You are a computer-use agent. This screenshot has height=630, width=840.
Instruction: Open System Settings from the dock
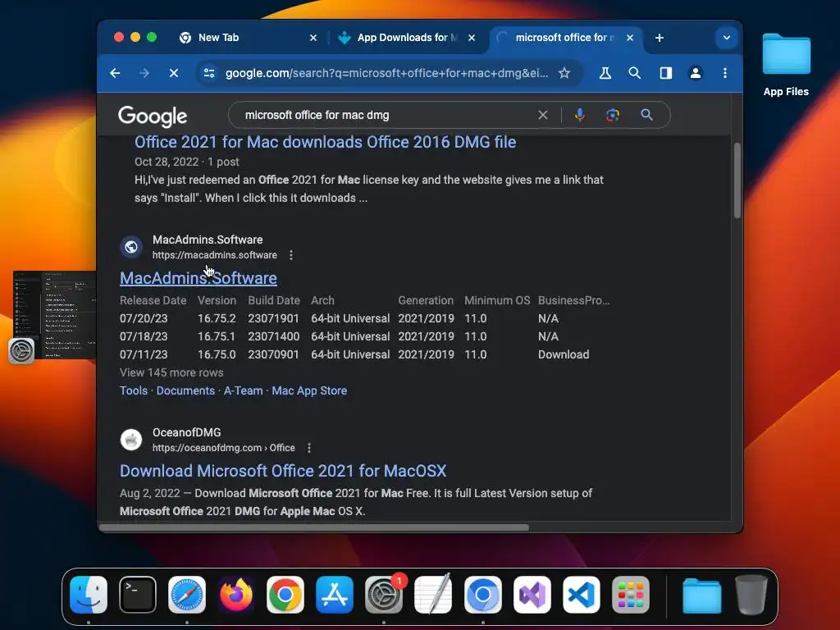[x=384, y=595]
